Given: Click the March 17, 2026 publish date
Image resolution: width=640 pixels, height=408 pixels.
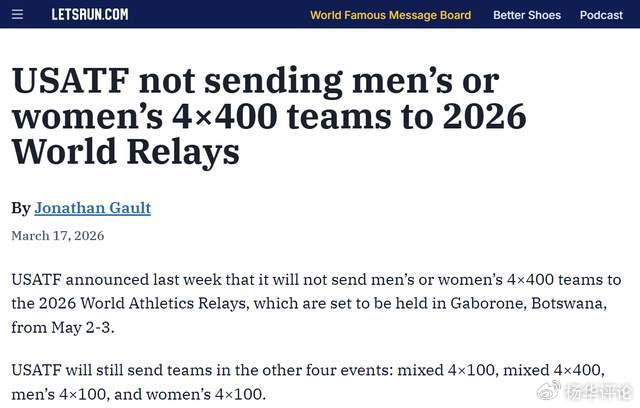Looking at the screenshot, I should [x=57, y=236].
